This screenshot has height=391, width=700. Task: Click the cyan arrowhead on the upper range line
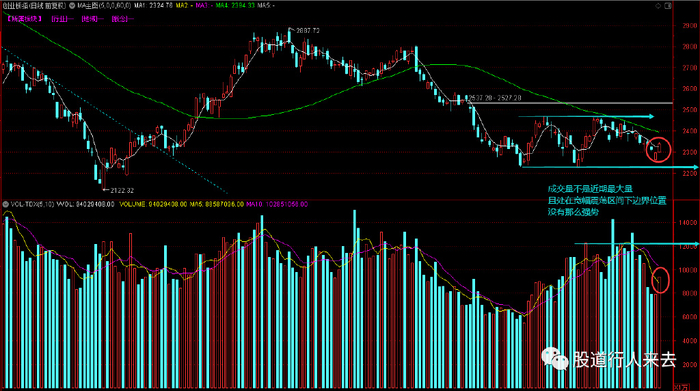[651, 116]
